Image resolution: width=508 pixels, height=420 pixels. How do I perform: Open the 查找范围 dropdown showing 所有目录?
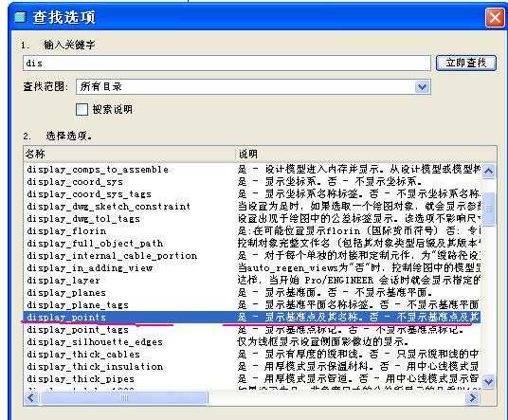pyautogui.click(x=253, y=87)
